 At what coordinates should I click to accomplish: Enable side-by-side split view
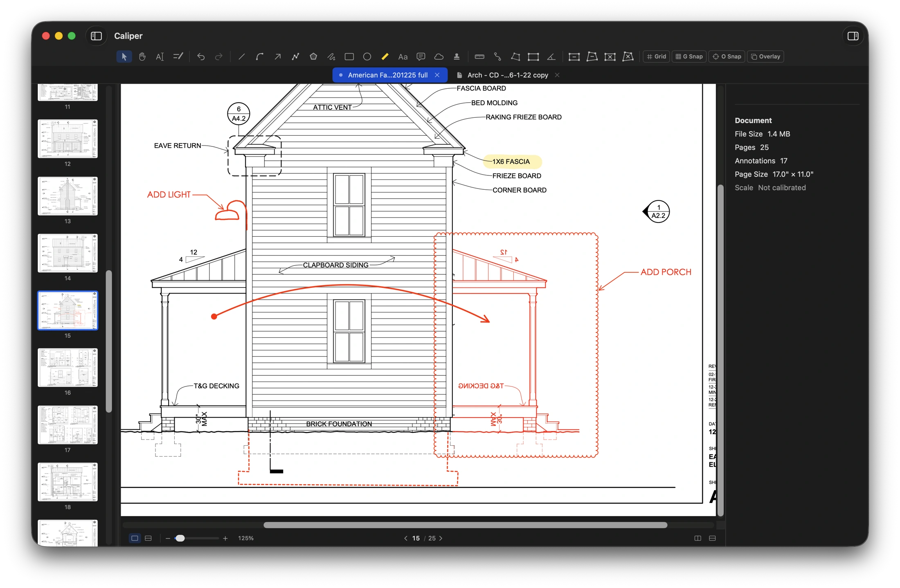pos(698,538)
